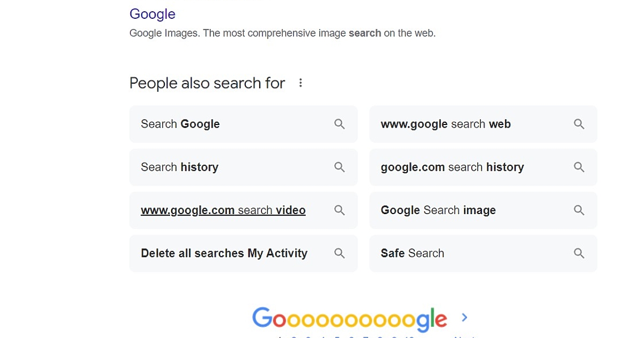Click the search icon next to www.google.com search video

click(x=340, y=210)
